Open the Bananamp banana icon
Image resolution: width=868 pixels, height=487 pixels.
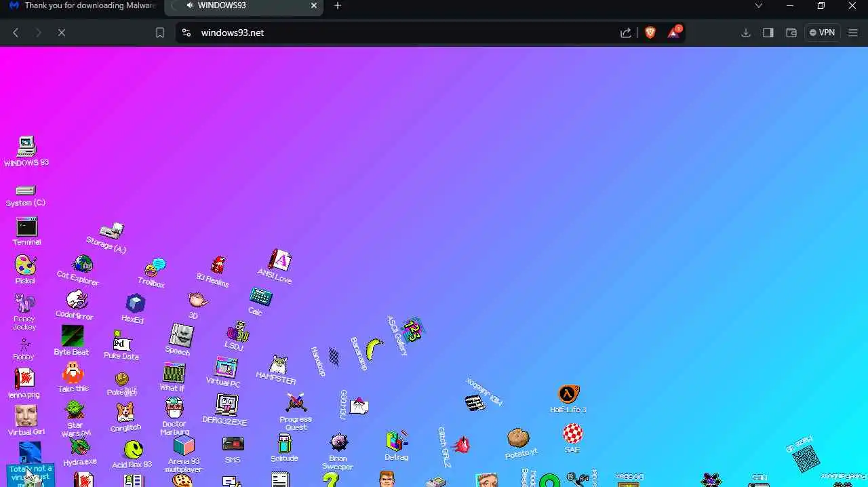click(373, 349)
